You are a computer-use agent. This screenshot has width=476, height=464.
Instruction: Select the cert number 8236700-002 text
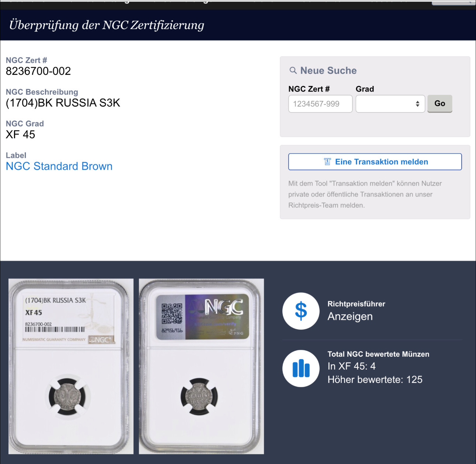coord(38,71)
